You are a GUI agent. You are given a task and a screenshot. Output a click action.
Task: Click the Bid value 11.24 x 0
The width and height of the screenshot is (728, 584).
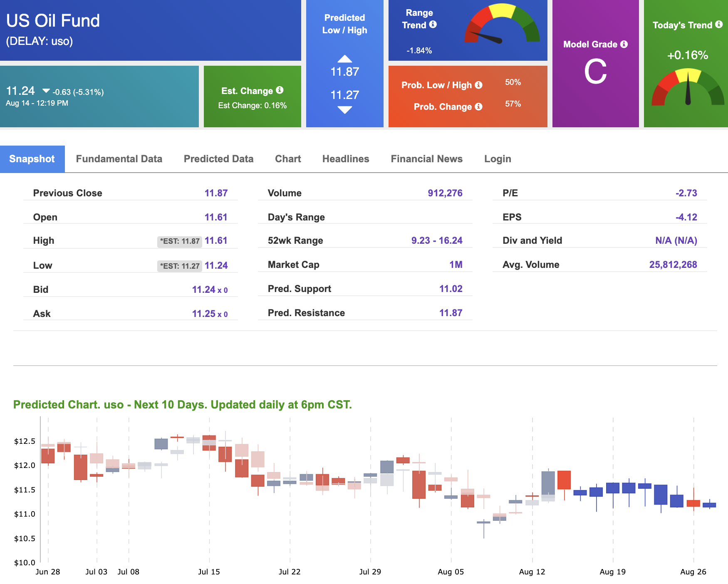210,290
